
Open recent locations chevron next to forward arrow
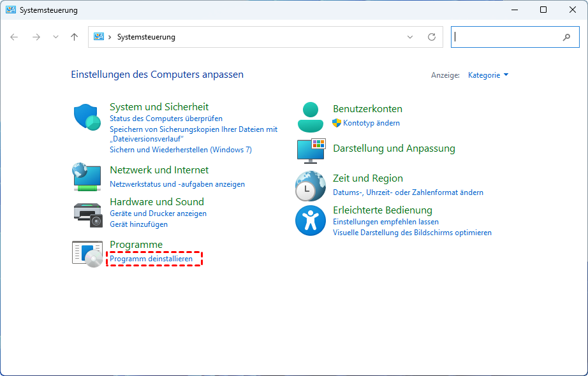(55, 37)
